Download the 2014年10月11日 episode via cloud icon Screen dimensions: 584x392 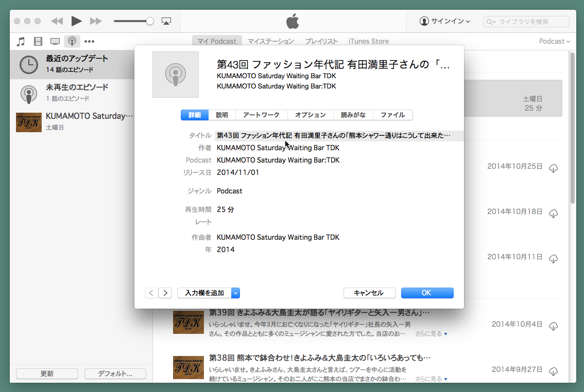(554, 258)
